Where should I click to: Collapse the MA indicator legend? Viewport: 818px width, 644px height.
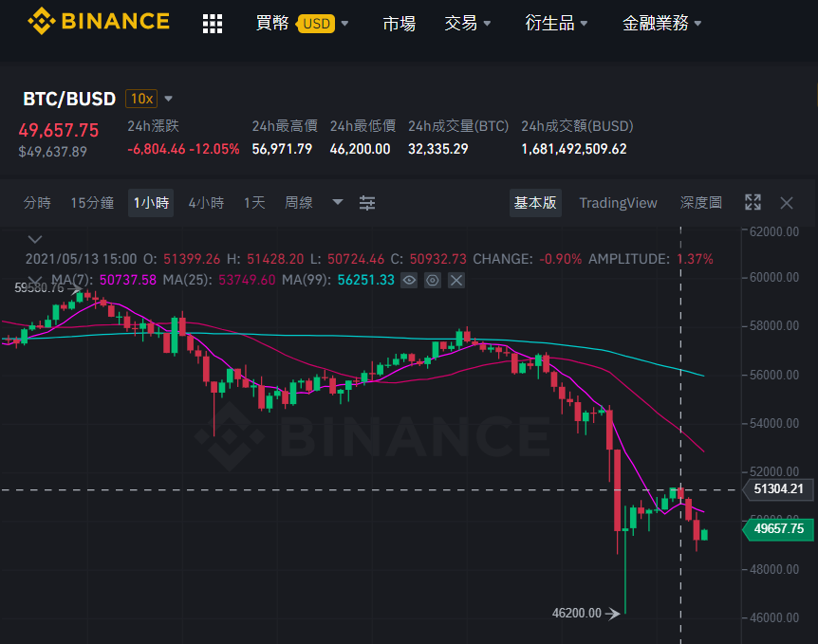point(35,281)
